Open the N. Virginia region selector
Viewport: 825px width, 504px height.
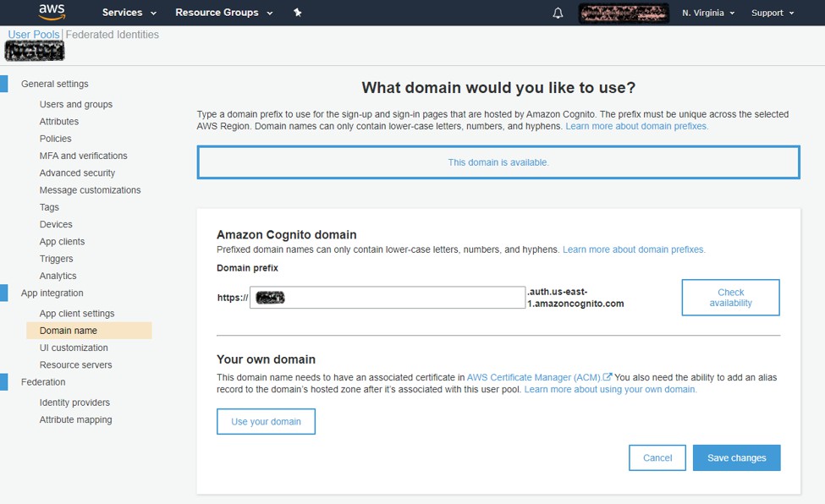coord(707,14)
